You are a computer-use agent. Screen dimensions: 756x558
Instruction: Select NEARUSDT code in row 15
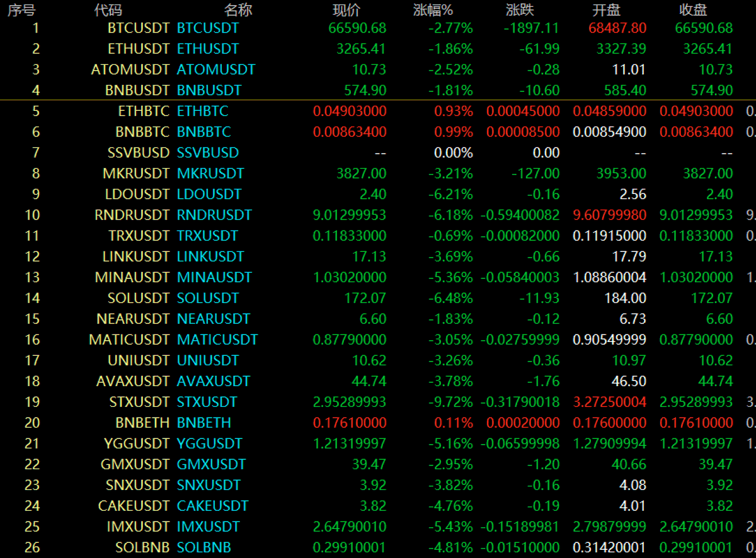tap(133, 319)
